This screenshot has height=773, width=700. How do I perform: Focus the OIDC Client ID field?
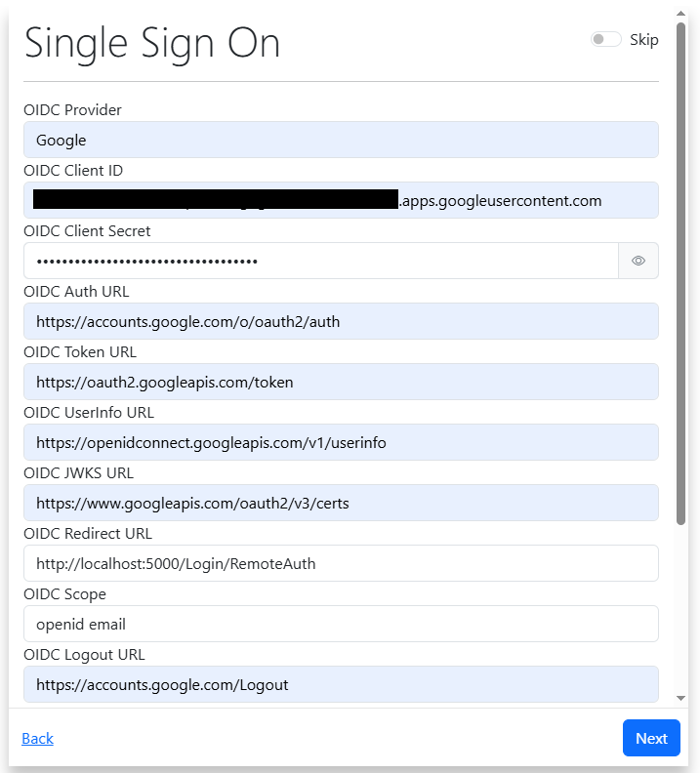click(341, 200)
